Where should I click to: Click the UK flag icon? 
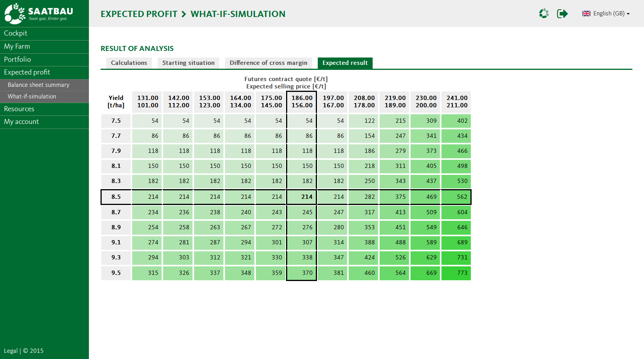coord(586,14)
